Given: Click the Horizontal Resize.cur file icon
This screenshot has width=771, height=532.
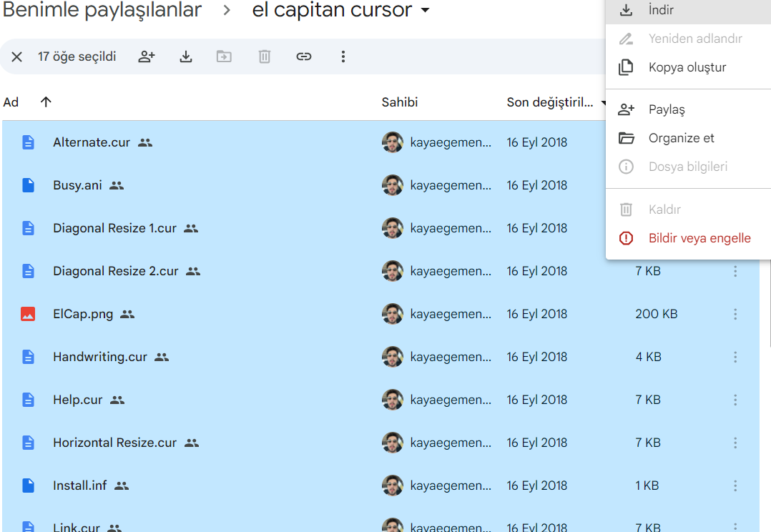Looking at the screenshot, I should pyautogui.click(x=28, y=443).
